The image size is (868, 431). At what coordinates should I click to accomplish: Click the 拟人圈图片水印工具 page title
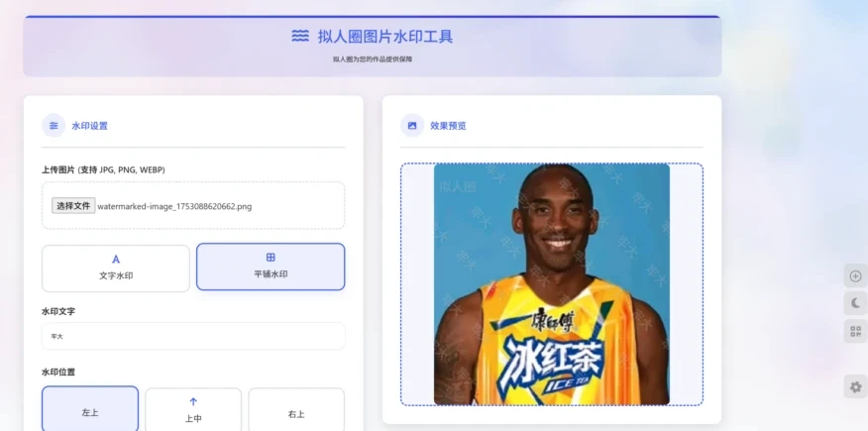(x=385, y=37)
